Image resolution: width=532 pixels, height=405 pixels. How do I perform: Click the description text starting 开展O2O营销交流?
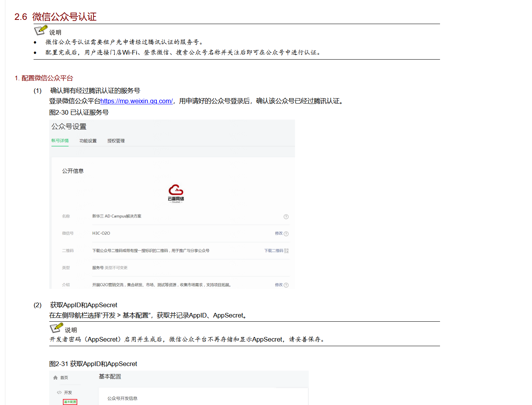tap(162, 285)
